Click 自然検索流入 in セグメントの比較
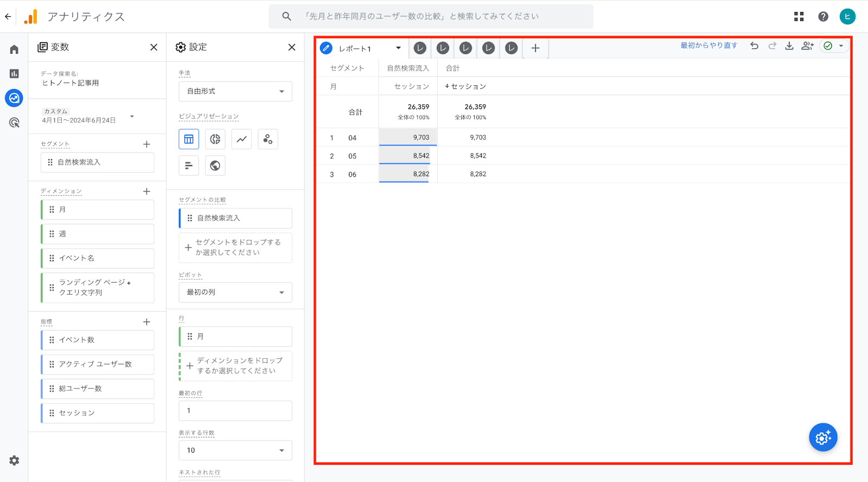Image resolution: width=868 pixels, height=482 pixels. pyautogui.click(x=235, y=218)
